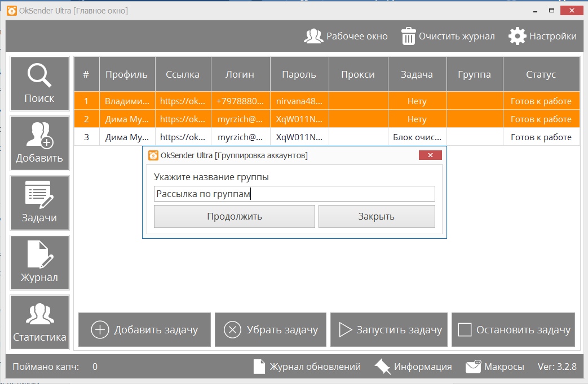This screenshot has width=588, height=384.
Task: Open Настройки with the gear icon
Action: [517, 36]
